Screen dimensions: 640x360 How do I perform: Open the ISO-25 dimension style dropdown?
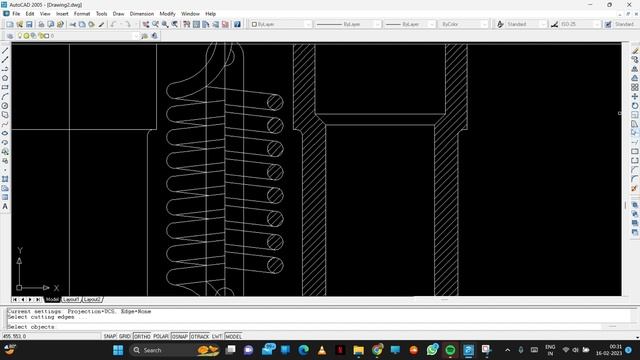coord(580,24)
